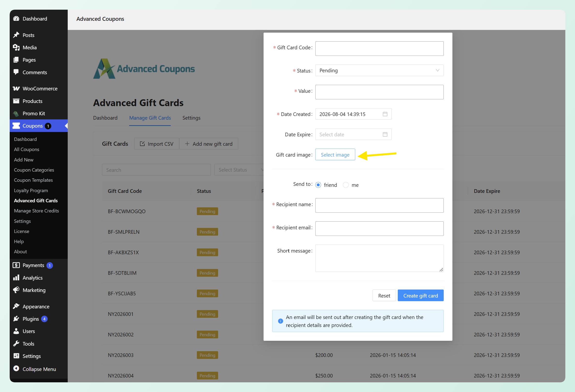Click the Import CSV button
The image size is (575, 392).
[x=156, y=144]
